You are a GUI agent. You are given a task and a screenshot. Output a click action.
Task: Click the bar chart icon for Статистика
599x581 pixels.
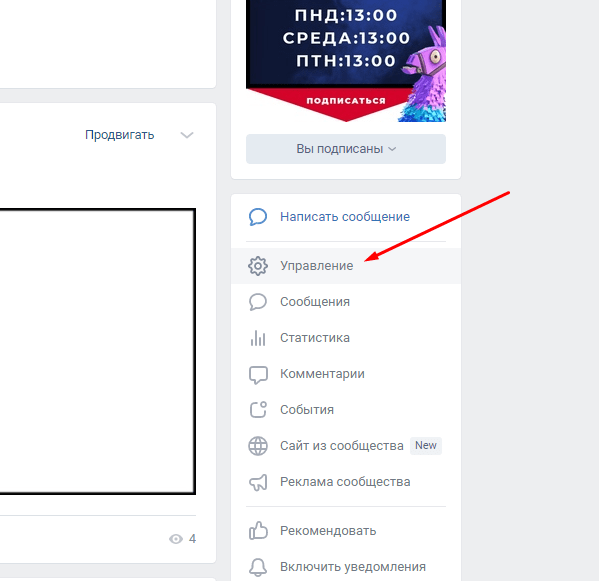(x=258, y=338)
